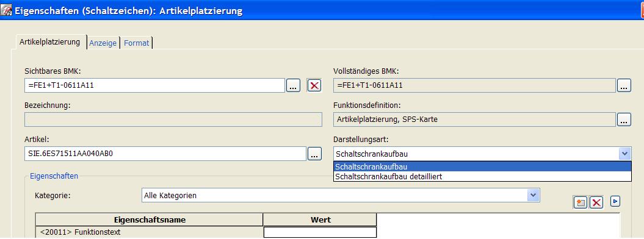Click the Vollständiges BMK field
Screen dimensions: 644x239
point(475,85)
